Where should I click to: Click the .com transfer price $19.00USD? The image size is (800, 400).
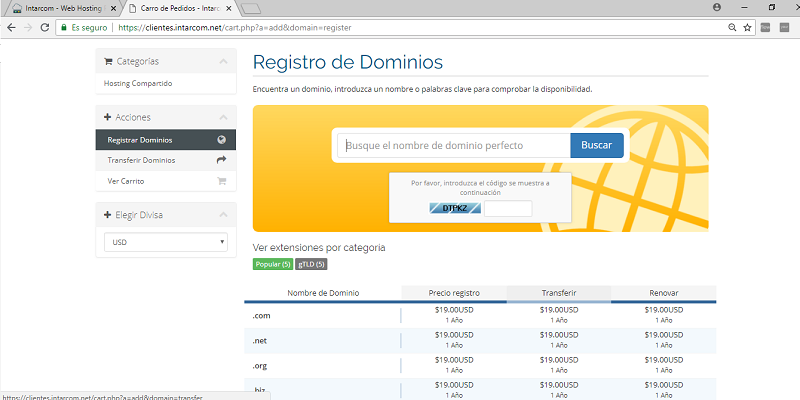coord(559,310)
